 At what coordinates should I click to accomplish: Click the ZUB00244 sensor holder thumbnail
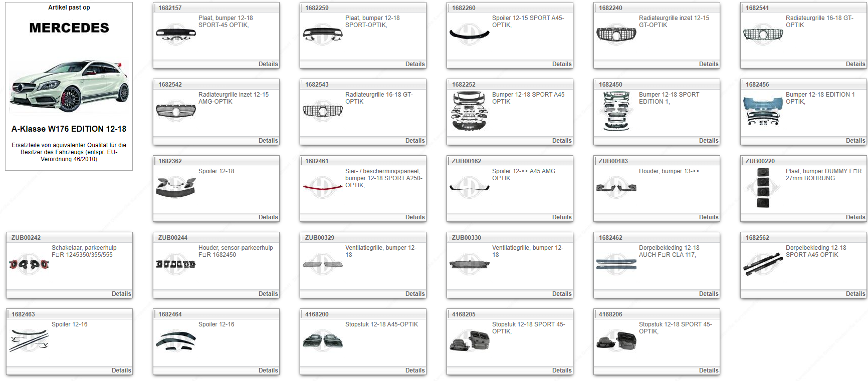click(x=176, y=264)
